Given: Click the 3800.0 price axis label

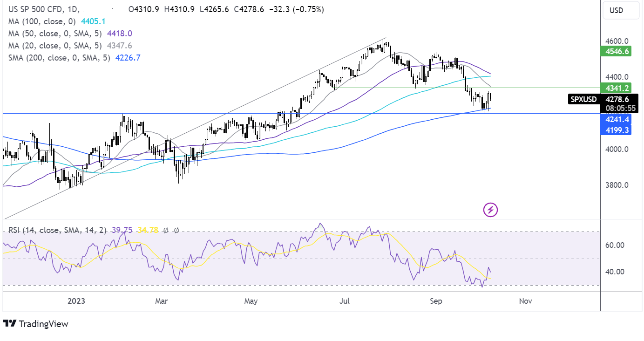Looking at the screenshot, I should pyautogui.click(x=617, y=185).
